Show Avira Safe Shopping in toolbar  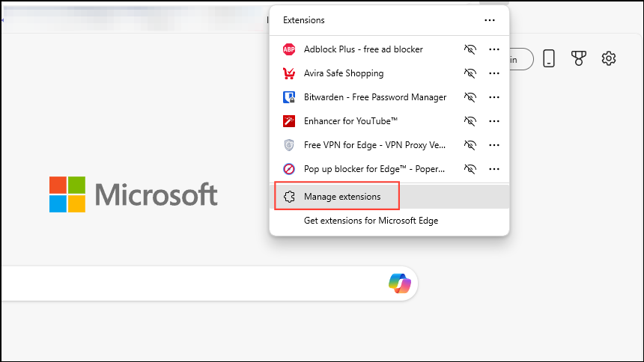[x=470, y=73]
